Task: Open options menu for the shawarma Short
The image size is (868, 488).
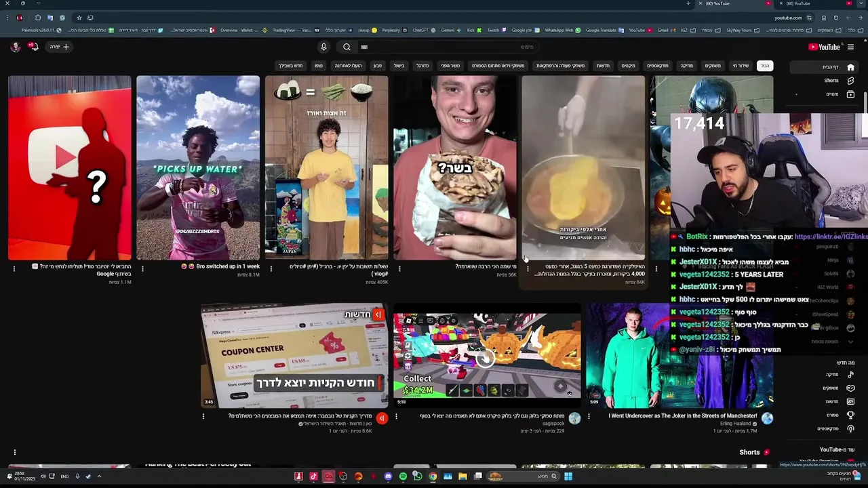Action: (x=399, y=268)
